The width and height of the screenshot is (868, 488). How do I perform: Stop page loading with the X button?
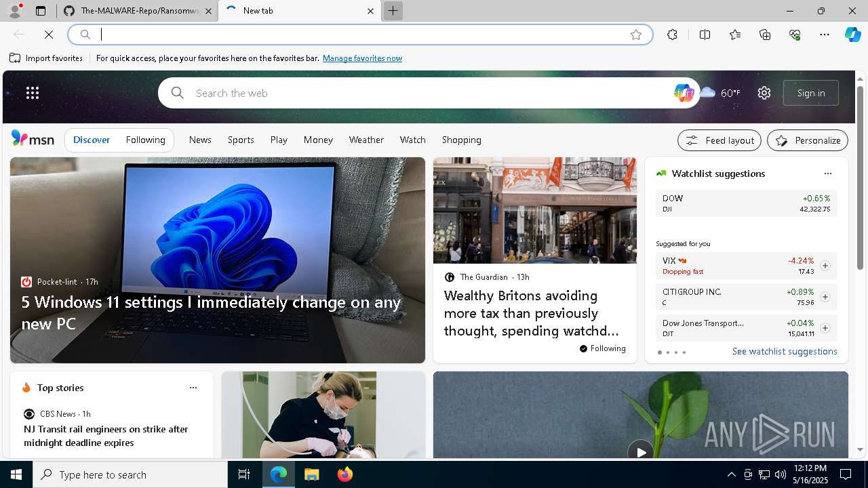coord(49,35)
